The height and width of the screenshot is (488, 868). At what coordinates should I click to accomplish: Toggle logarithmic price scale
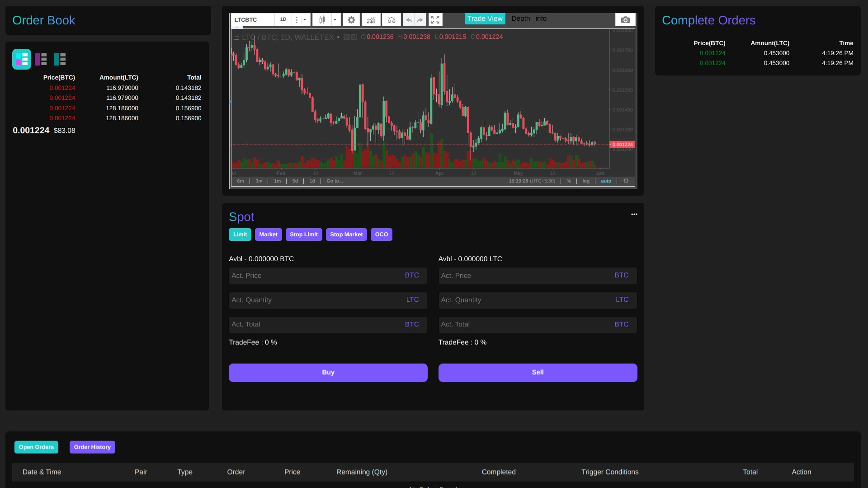click(x=586, y=181)
